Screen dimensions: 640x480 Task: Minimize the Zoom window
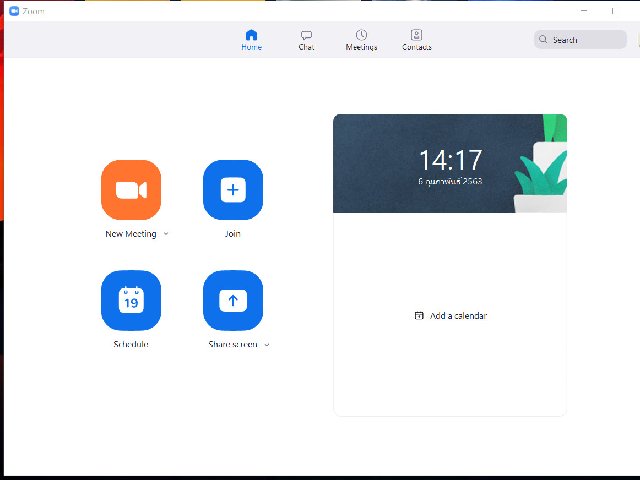pos(584,11)
